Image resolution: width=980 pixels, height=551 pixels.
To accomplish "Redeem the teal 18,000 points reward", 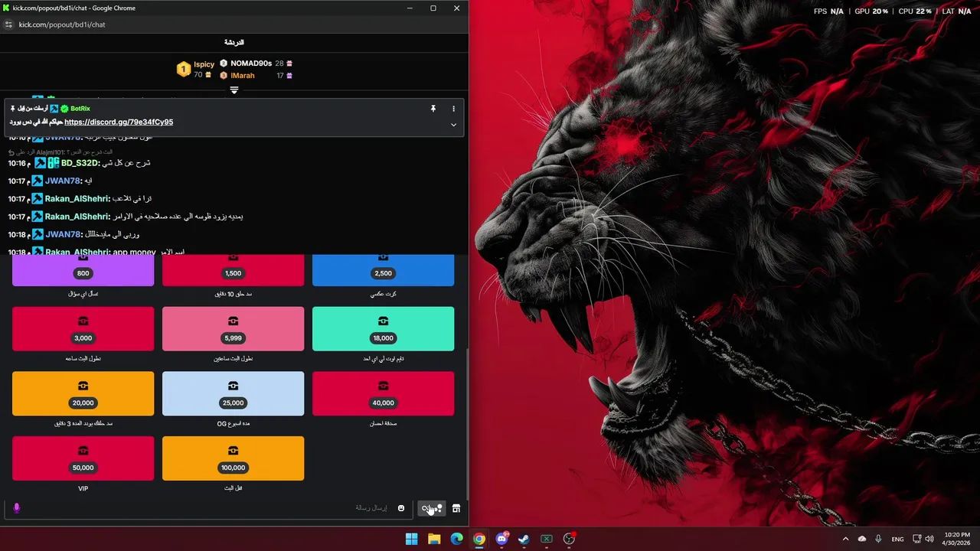I will 383,329.
